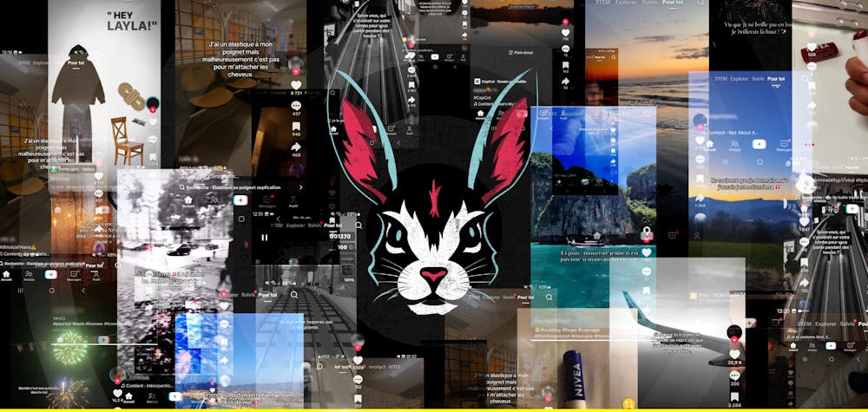Tap the Android recents icon under Not About A nav
The image size is (868, 412).
[726, 162]
